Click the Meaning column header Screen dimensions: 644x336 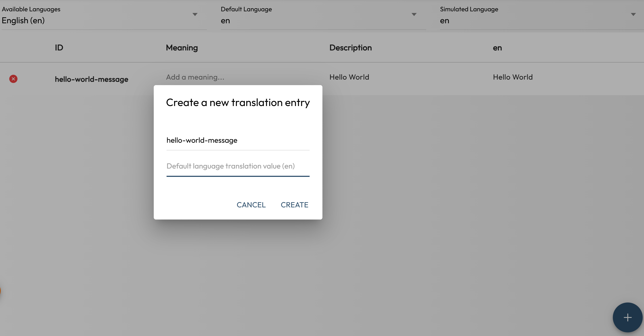click(182, 48)
